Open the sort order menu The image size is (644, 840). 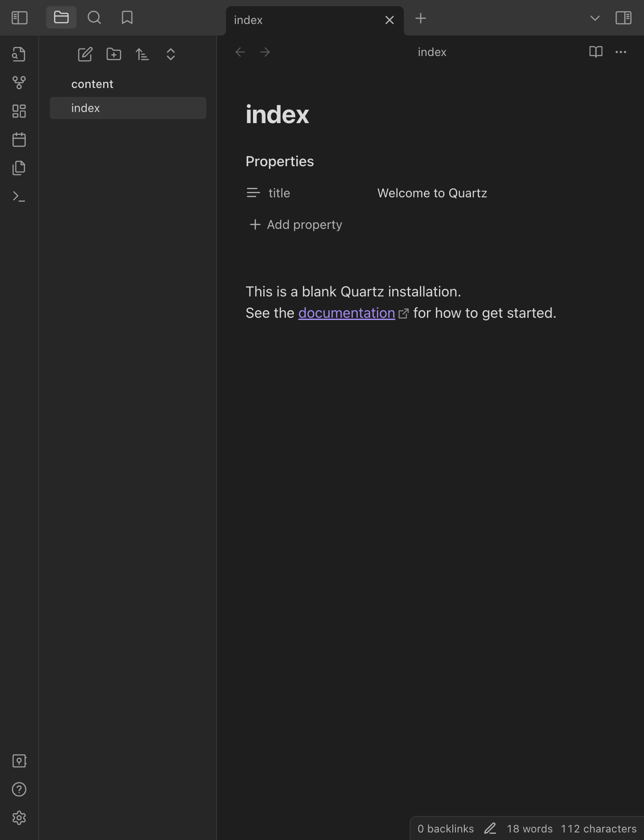click(x=142, y=54)
